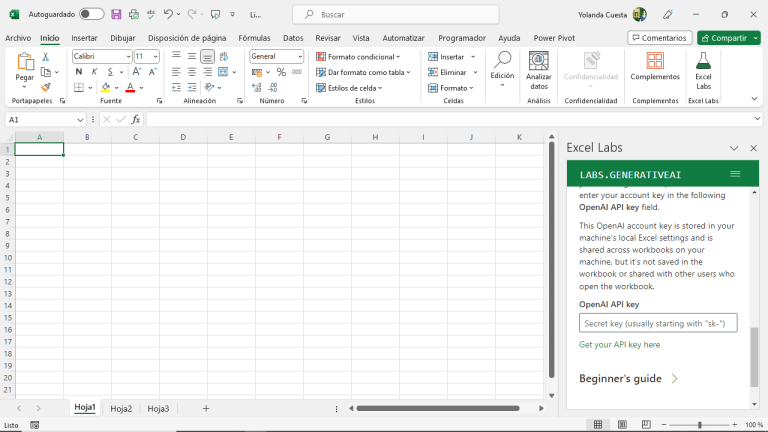Expand Estilos de celda menu
Viewport: 768px width, 432px height.
pyautogui.click(x=349, y=88)
